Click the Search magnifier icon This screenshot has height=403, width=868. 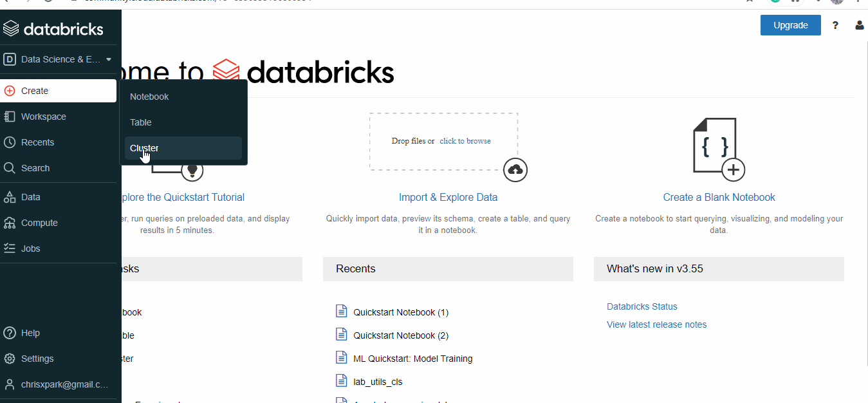10,168
